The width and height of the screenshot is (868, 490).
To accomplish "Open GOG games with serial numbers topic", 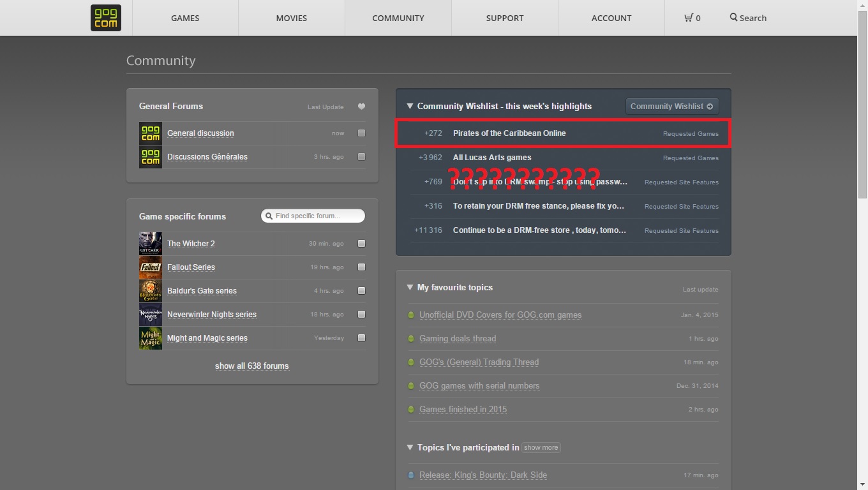I will point(479,385).
